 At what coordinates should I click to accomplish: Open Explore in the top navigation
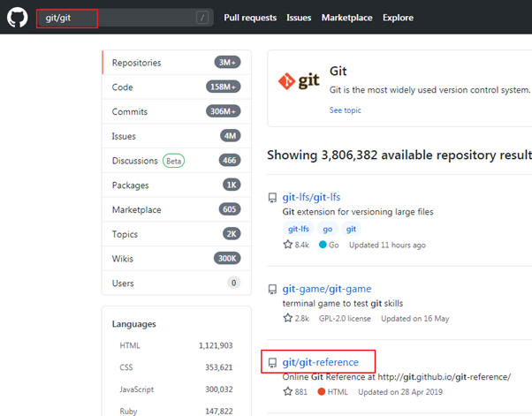click(x=398, y=18)
